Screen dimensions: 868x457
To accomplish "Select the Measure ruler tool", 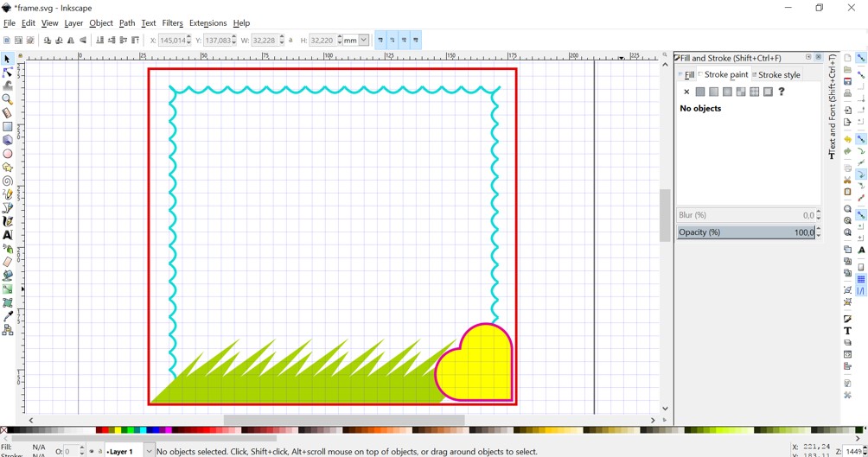I will tap(7, 113).
